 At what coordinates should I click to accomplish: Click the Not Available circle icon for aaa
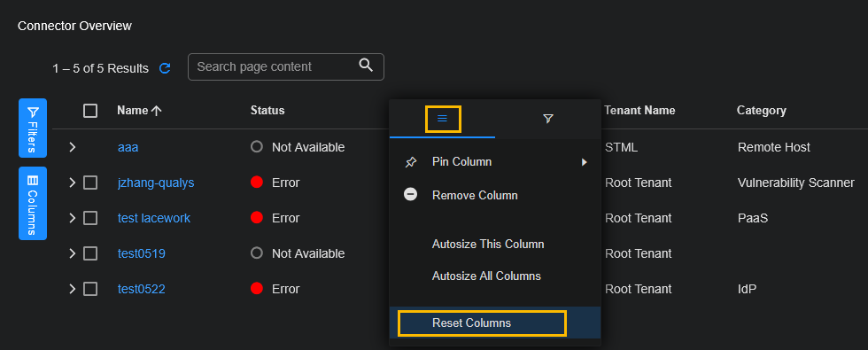click(256, 147)
